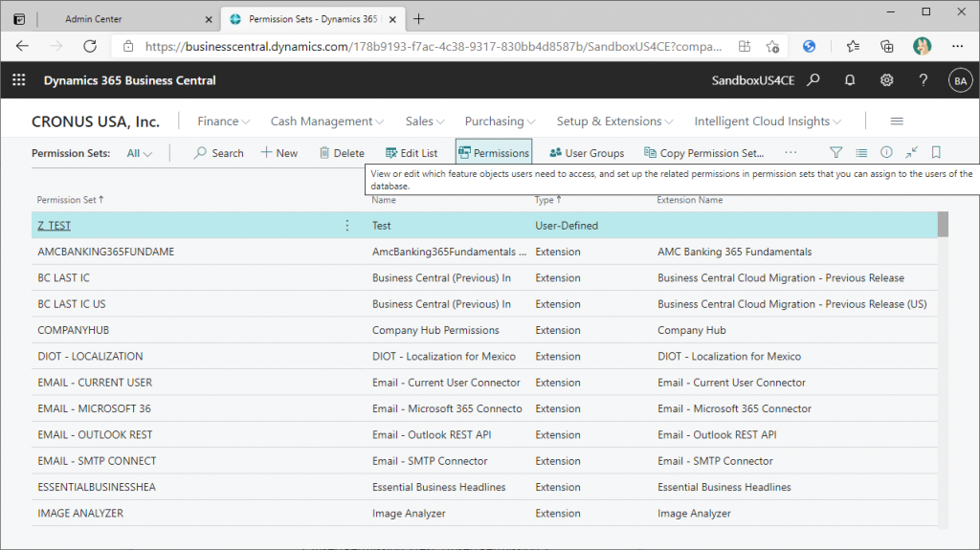Open the notifications bell
This screenshot has height=550, width=980.
[x=850, y=80]
